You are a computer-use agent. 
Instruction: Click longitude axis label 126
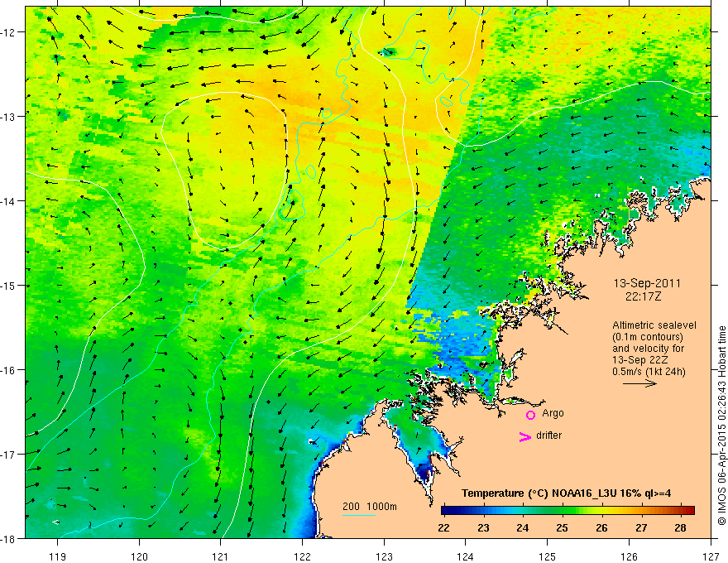point(629,556)
